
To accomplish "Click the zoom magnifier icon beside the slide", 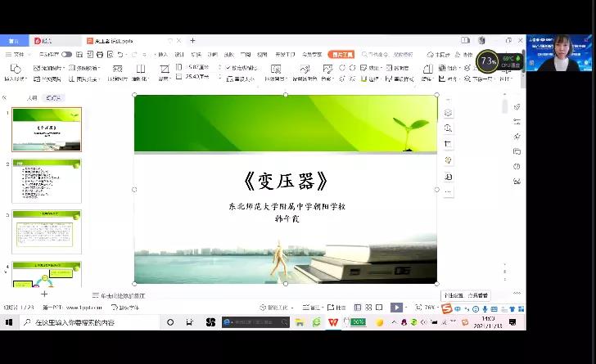I will tap(448, 128).
